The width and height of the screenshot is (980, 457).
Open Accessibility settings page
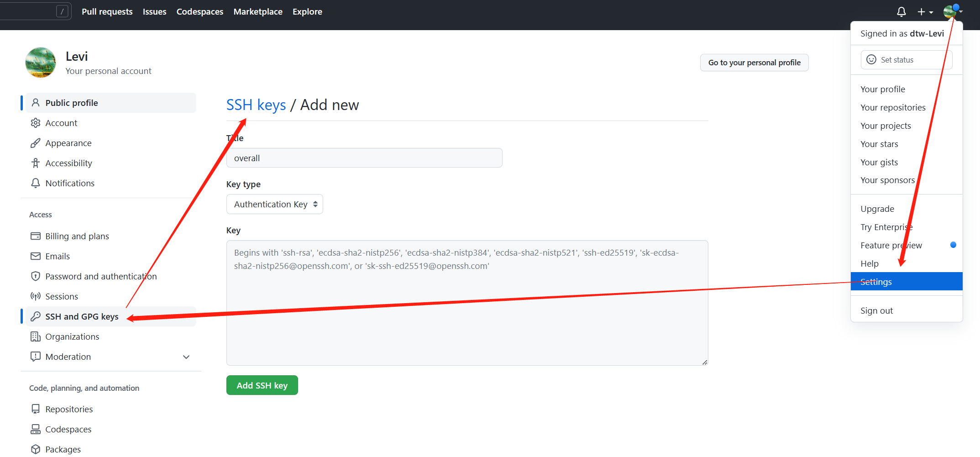[111, 163]
